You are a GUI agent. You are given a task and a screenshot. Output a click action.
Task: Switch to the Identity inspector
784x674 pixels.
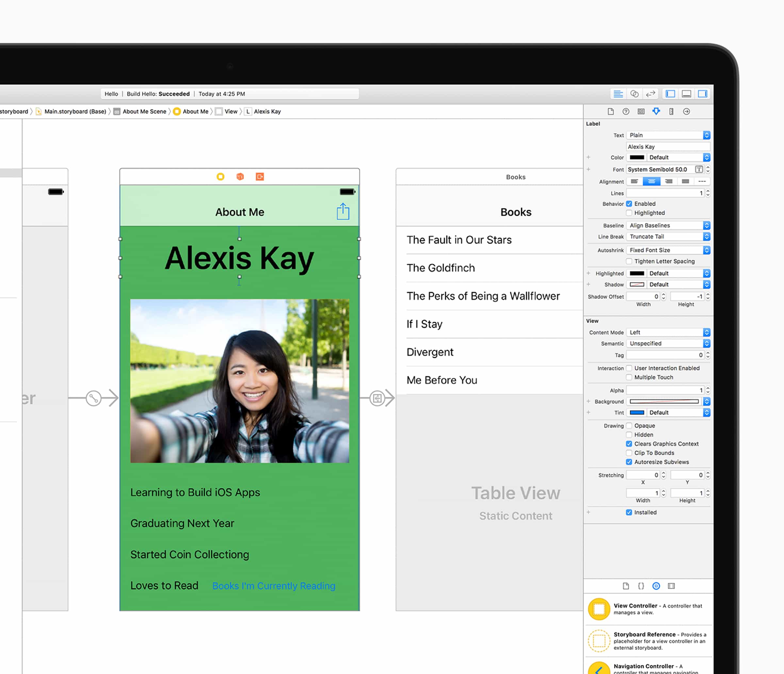641,111
